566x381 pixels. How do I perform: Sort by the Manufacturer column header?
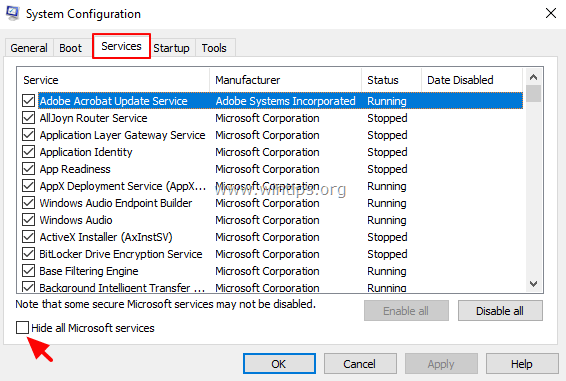pos(285,80)
